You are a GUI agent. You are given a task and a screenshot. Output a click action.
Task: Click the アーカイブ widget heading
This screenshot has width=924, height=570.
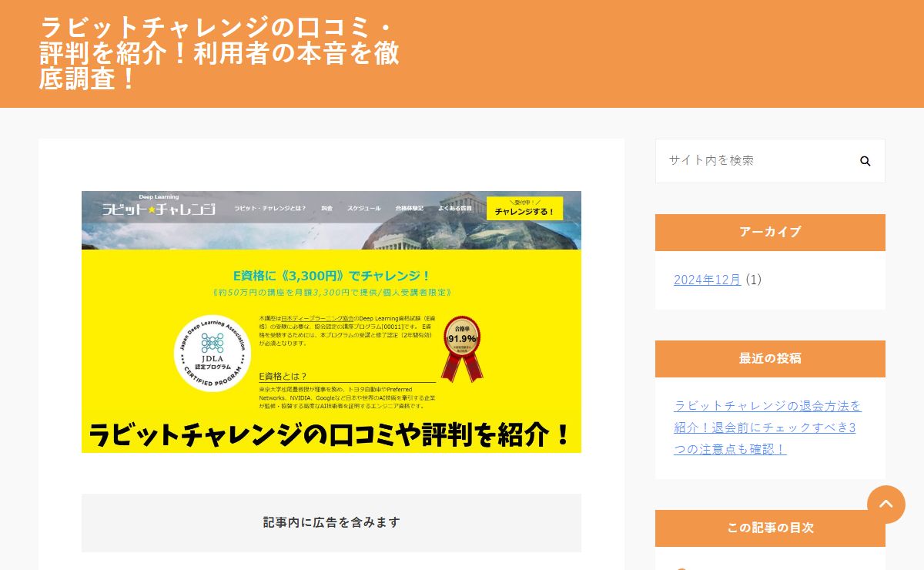click(770, 232)
